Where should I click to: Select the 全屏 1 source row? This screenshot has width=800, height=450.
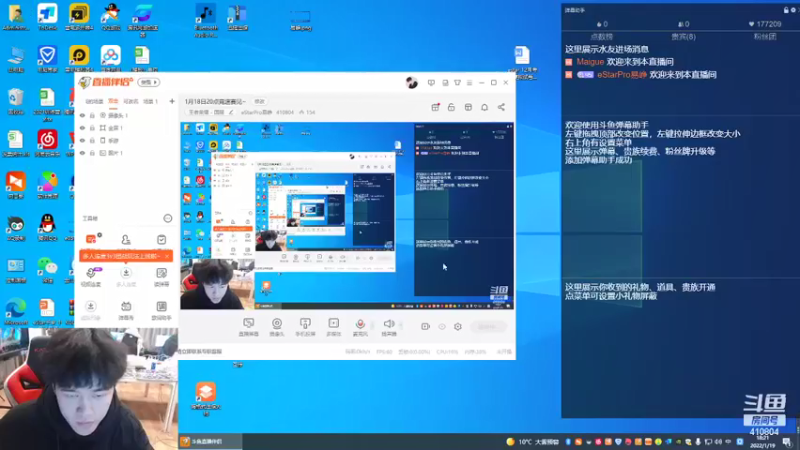coord(126,128)
